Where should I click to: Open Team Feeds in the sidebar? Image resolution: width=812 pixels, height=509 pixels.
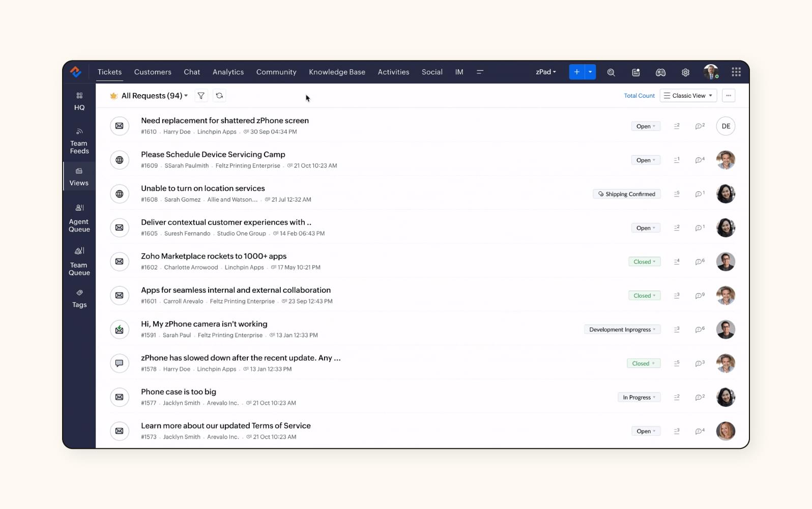click(79, 141)
